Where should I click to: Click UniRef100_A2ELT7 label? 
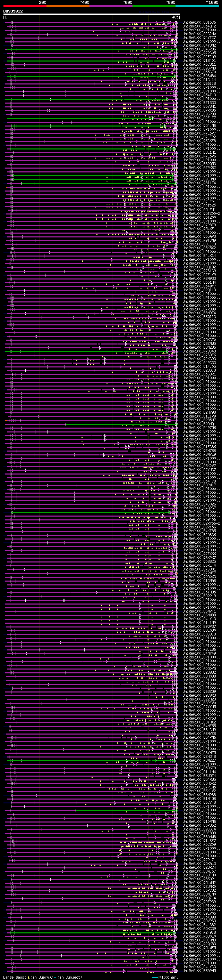click(199, 118)
